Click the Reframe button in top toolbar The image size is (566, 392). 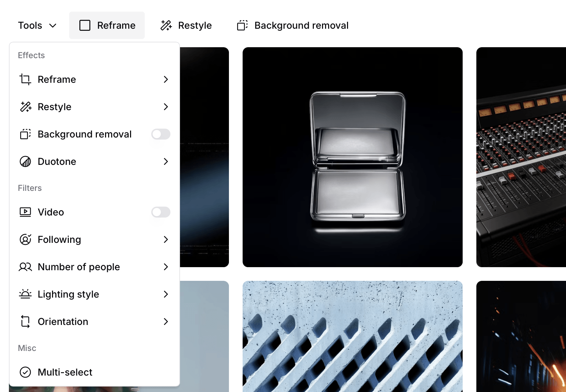click(x=107, y=25)
